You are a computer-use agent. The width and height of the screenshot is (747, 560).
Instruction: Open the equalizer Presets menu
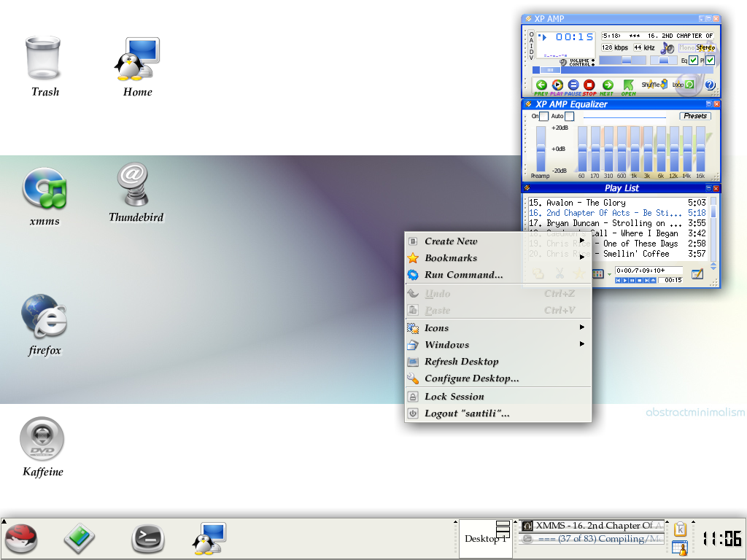pos(695,116)
